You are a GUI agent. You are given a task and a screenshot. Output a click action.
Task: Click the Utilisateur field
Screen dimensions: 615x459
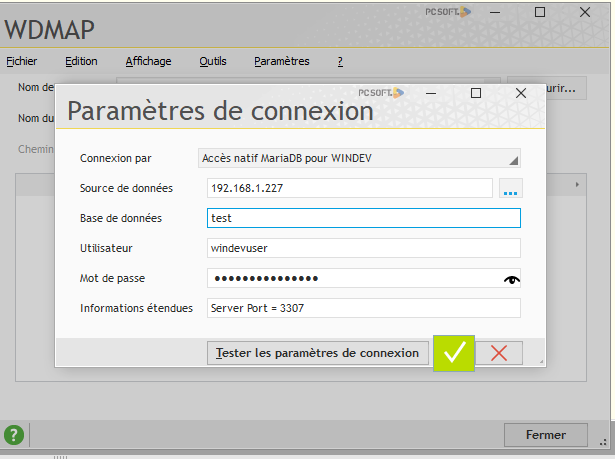pyautogui.click(x=364, y=248)
